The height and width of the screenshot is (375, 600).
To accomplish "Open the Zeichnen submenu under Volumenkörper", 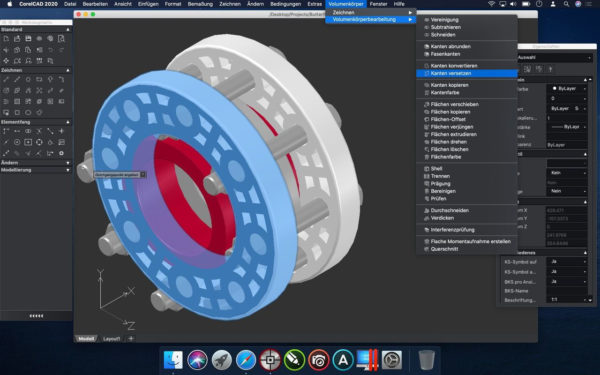I will [x=370, y=12].
